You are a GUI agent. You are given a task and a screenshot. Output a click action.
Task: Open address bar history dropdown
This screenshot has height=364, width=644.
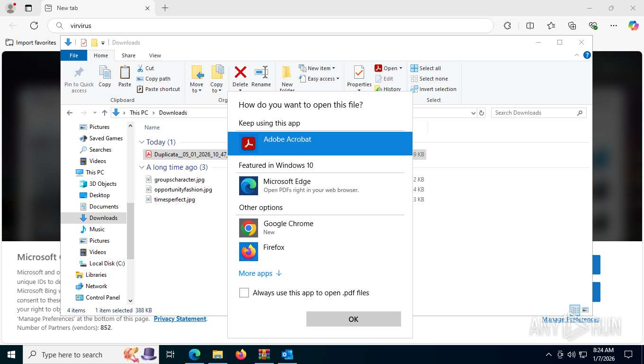[473, 113]
